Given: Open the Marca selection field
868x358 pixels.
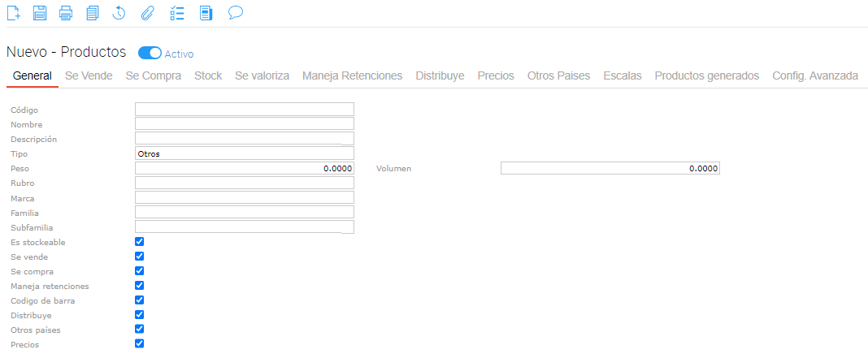Looking at the screenshot, I should pos(244,198).
